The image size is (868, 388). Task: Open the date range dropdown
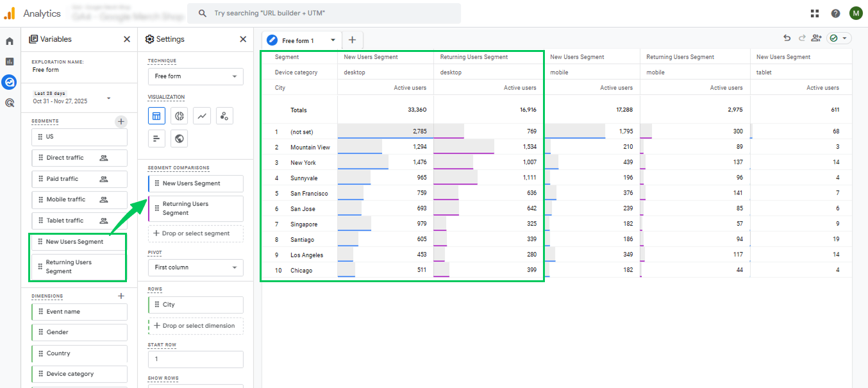pos(108,98)
